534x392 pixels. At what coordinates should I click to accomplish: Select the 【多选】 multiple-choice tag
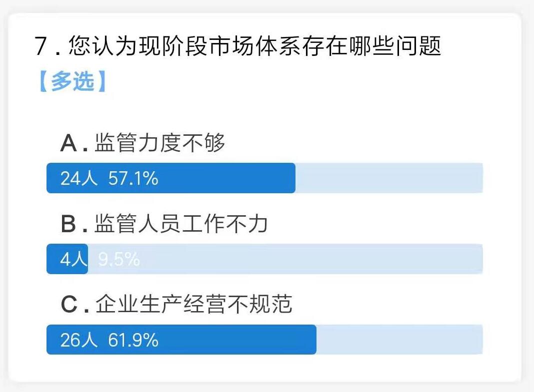tap(72, 81)
